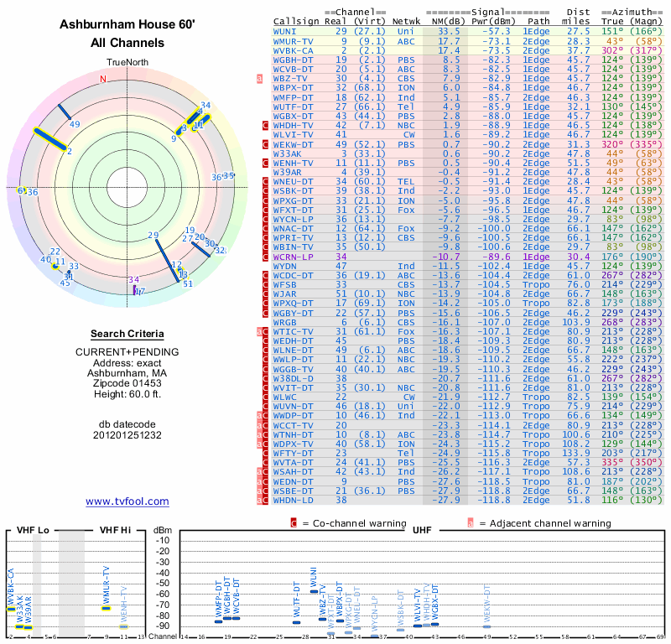This screenshot has height=644, width=671.
Task: Click the adjacent-channel warning icon beside WBZ-TV
Action: click(259, 79)
